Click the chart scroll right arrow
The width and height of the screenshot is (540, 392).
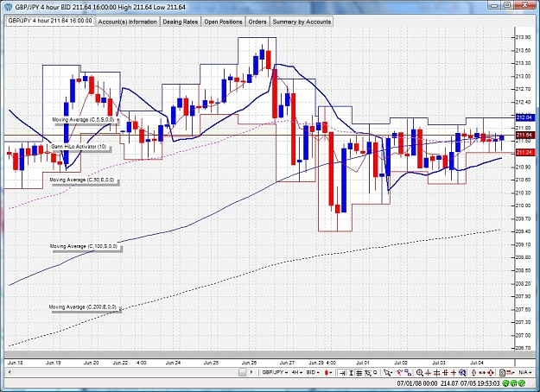click(251, 372)
